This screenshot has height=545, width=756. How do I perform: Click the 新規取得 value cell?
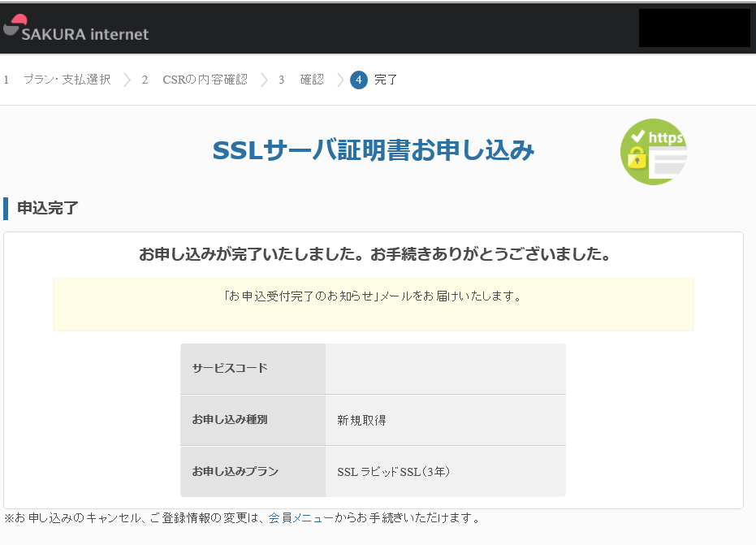click(x=446, y=420)
